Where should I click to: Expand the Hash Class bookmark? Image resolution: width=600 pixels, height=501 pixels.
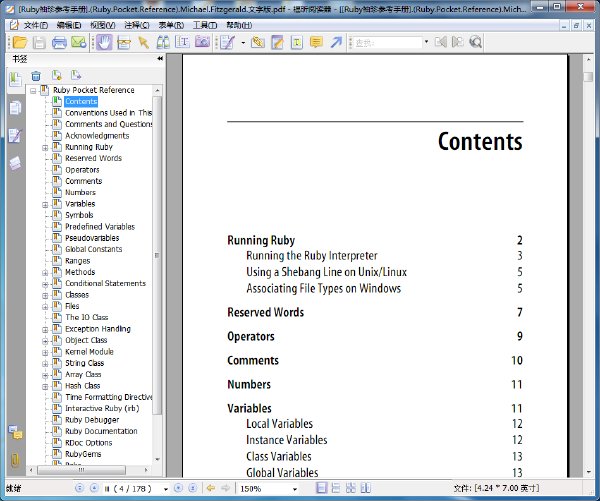[x=45, y=387]
